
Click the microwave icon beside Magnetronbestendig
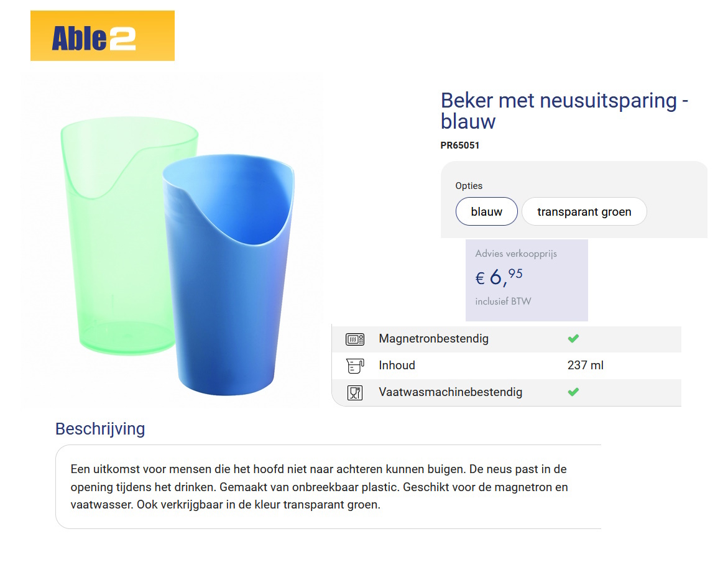[x=354, y=339]
